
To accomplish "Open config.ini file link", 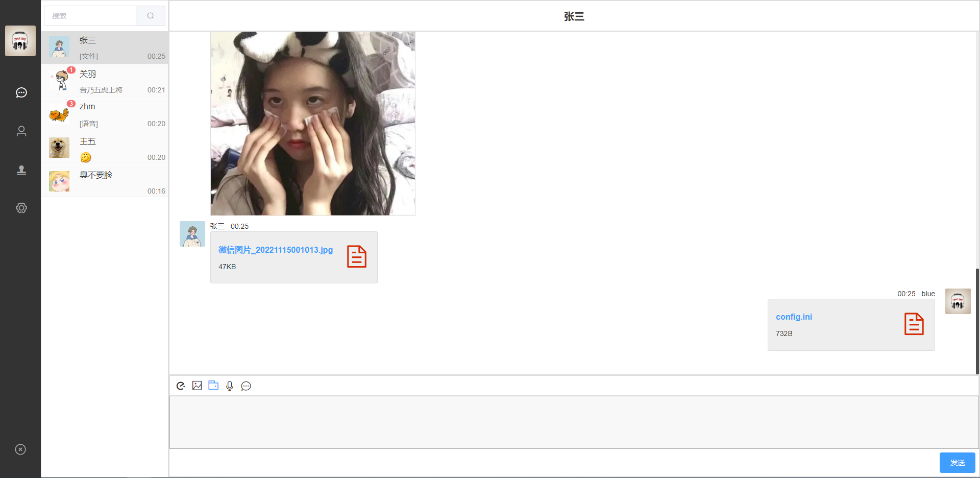I will [x=794, y=317].
